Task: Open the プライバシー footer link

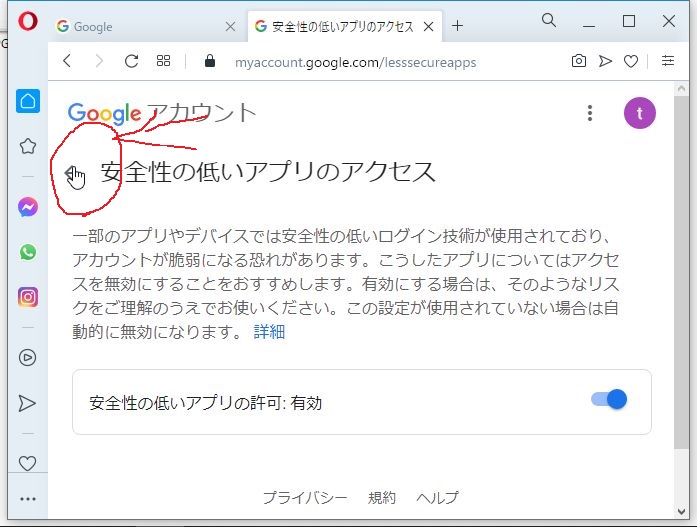Action: 305,498
